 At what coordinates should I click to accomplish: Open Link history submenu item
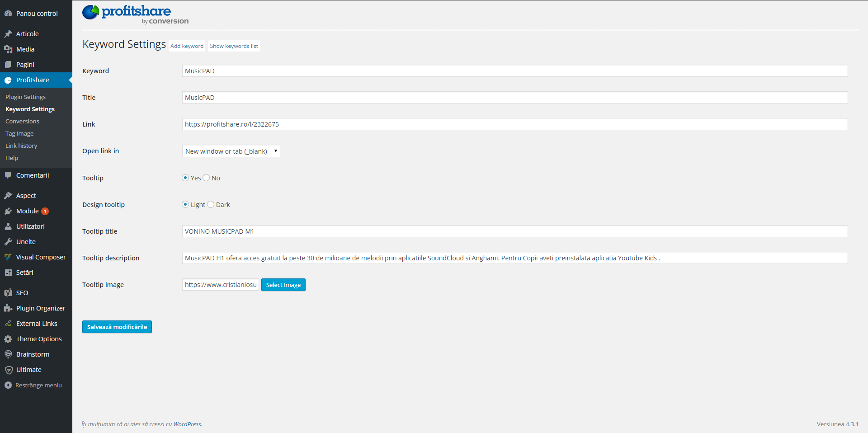21,146
